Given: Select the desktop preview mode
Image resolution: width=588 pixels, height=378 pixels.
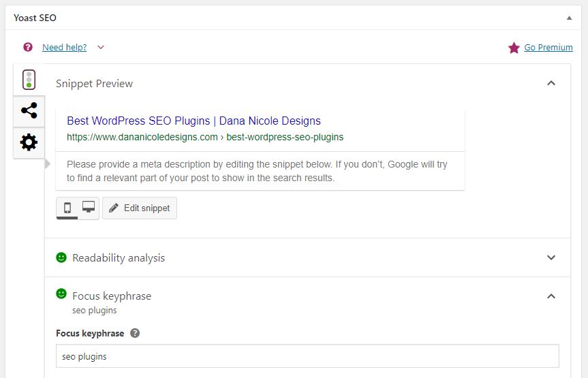Looking at the screenshot, I should (89, 207).
